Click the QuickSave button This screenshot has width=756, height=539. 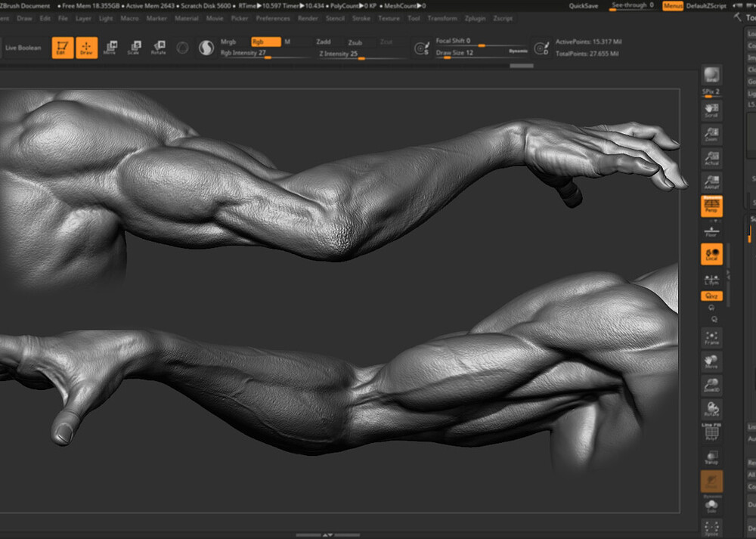(x=584, y=6)
